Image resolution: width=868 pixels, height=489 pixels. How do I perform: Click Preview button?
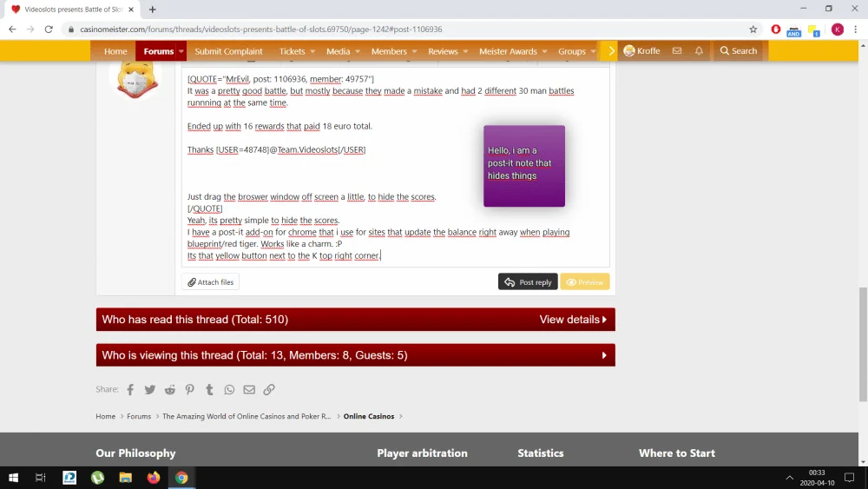584,282
